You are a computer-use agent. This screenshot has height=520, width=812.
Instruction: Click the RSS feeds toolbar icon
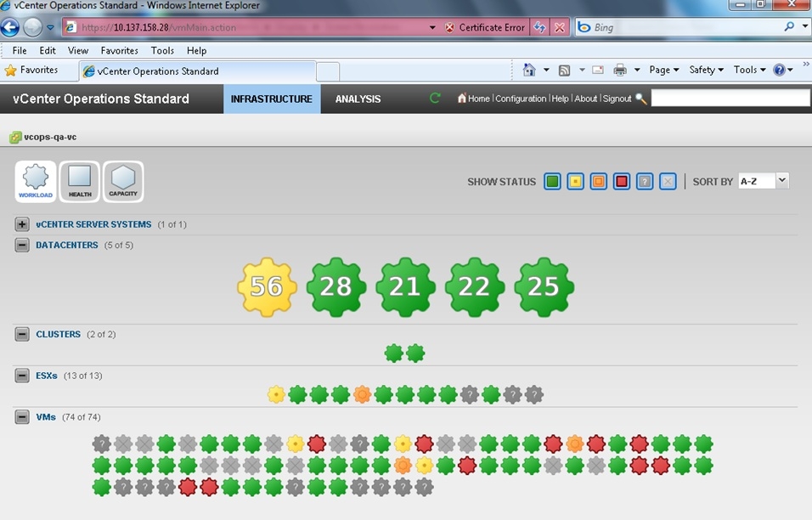(565, 71)
